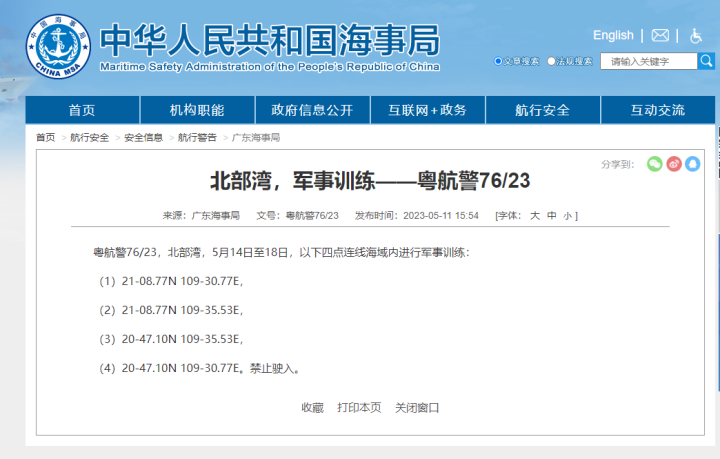Select 法规搜索 radio button
This screenshot has width=720, height=459.
coord(551,61)
